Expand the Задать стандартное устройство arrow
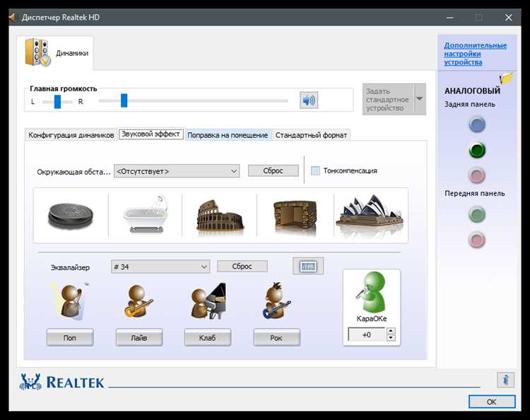 [x=420, y=99]
